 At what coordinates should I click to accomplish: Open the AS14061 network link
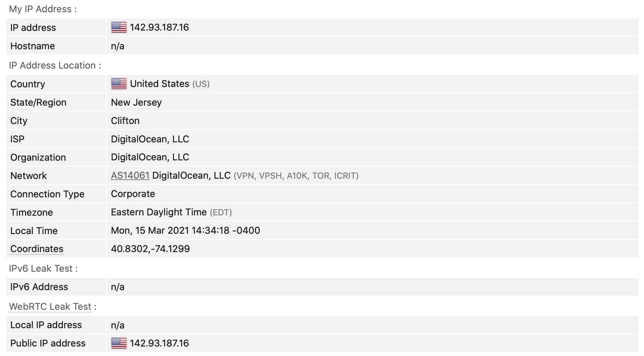[130, 175]
